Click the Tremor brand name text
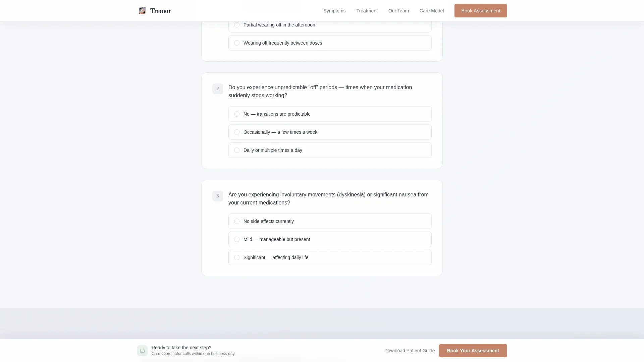This screenshot has width=644, height=362. [161, 11]
